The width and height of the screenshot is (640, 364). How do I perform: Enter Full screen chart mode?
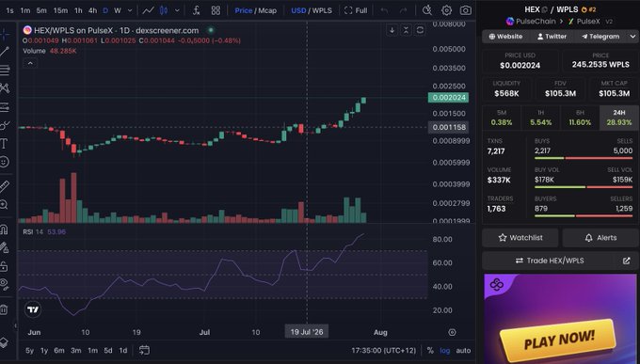pyautogui.click(x=356, y=10)
